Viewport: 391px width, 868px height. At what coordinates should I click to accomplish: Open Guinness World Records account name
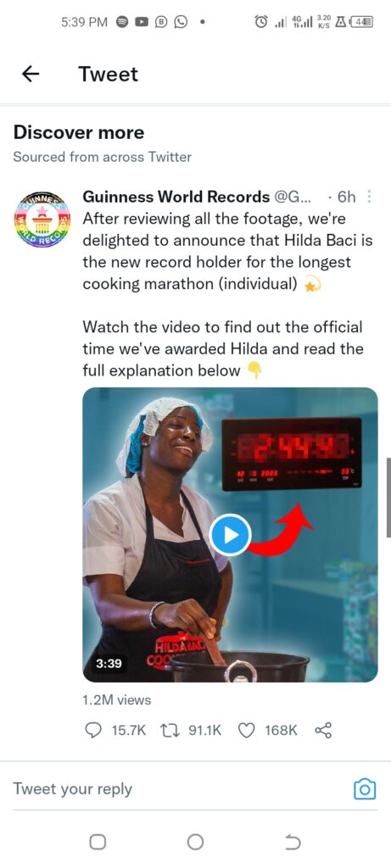coord(176,197)
